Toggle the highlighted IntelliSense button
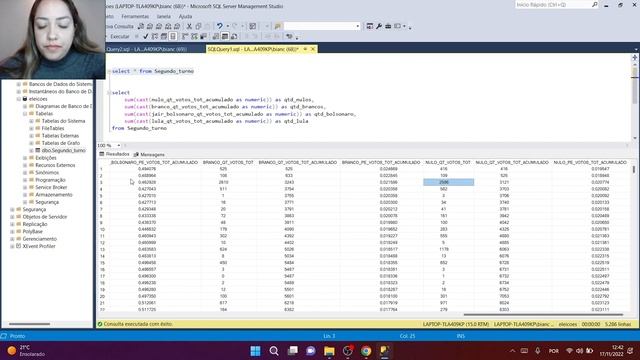The height and width of the screenshot is (360, 640). [173, 36]
